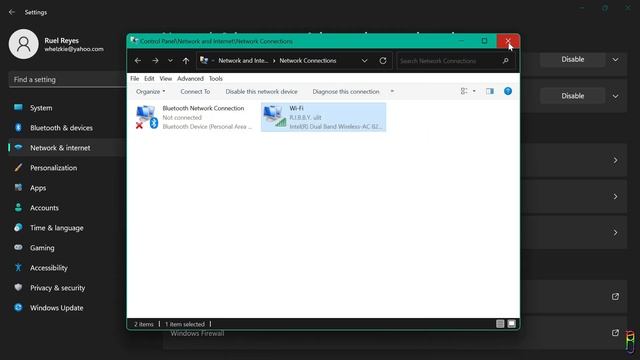
Task: Click Disable this network device
Action: [261, 91]
